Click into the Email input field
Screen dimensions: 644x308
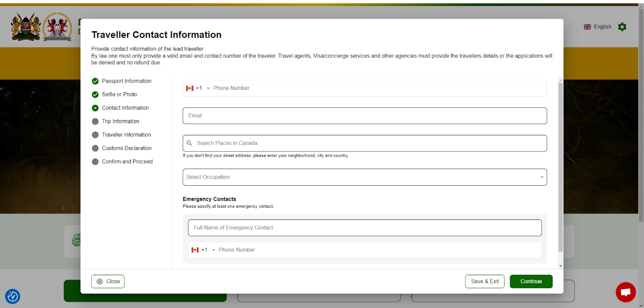(364, 116)
